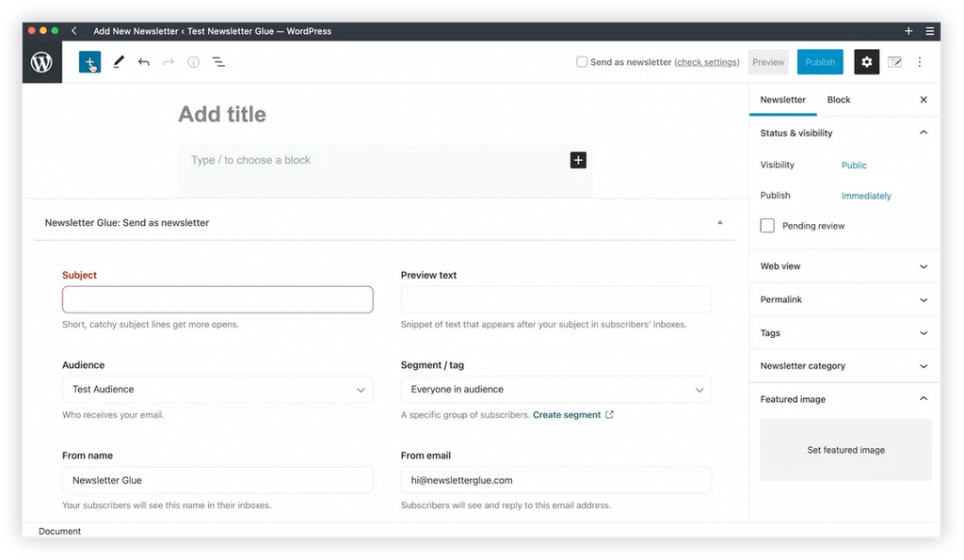Click into the Subject input field
Screen dimensions: 964x560
[x=217, y=300]
